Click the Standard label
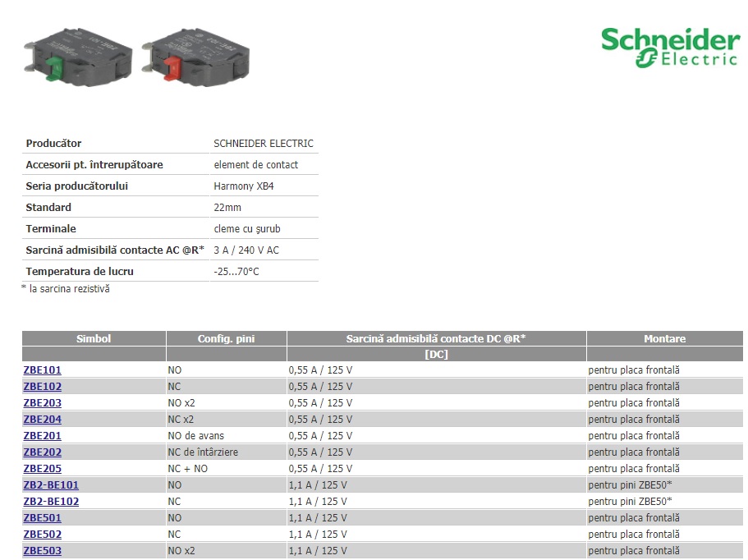The height and width of the screenshot is (560, 748). click(x=48, y=208)
